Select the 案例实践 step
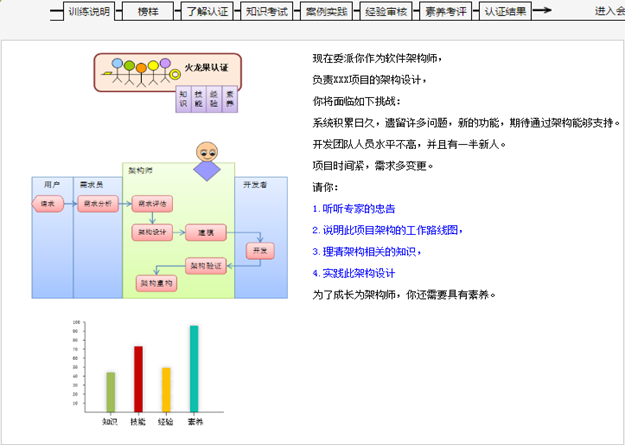625x445 pixels. (x=326, y=12)
